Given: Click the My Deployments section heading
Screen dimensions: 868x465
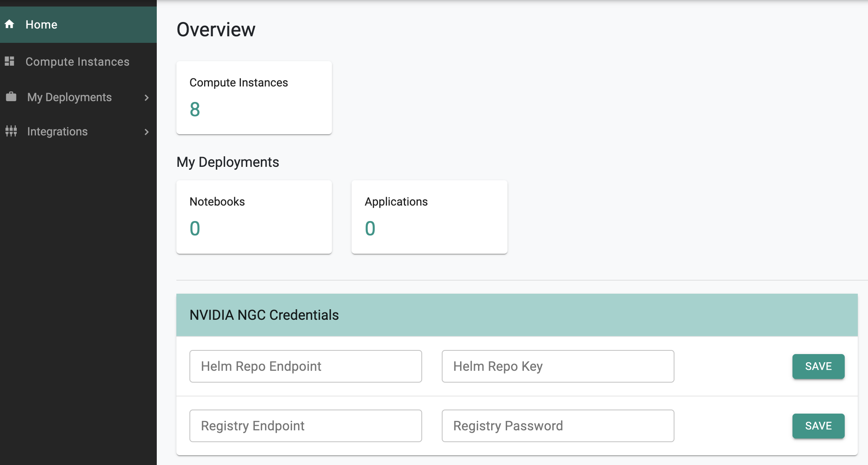Looking at the screenshot, I should point(228,162).
